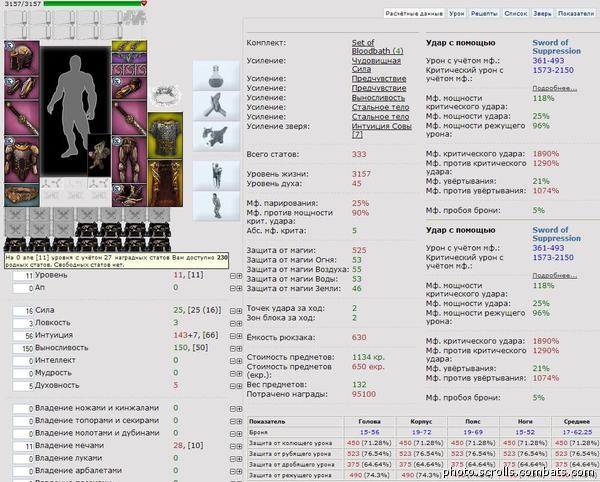Select the purple amulet slot
The width and height of the screenshot is (600, 482).
click(x=129, y=58)
